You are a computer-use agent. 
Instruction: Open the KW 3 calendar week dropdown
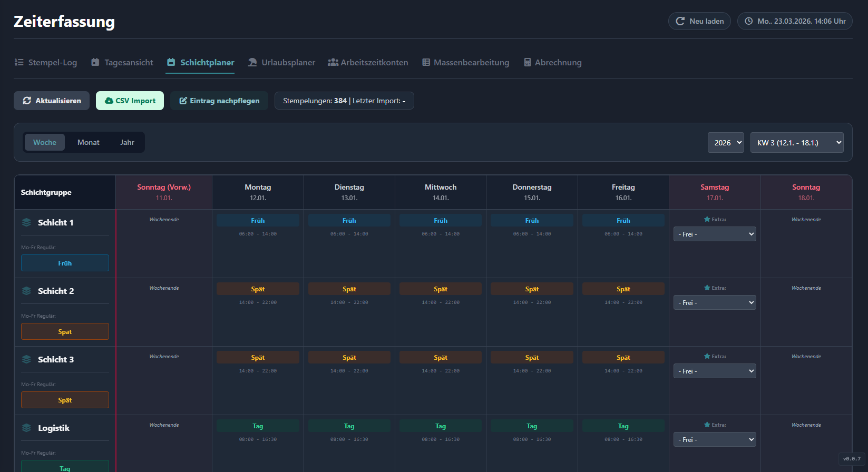coord(796,143)
